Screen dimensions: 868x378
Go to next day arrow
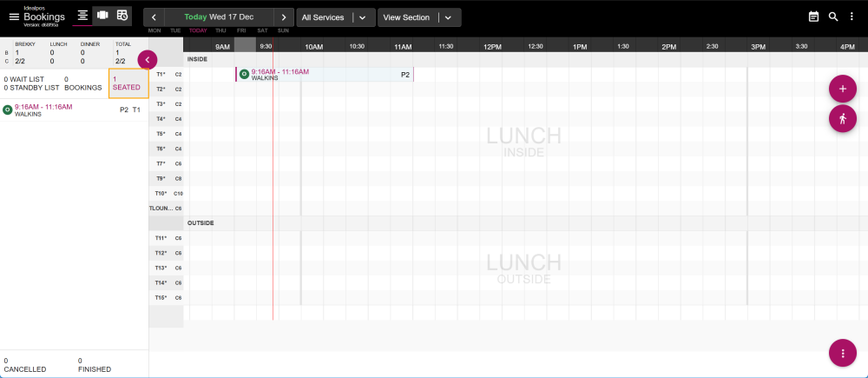coord(284,17)
